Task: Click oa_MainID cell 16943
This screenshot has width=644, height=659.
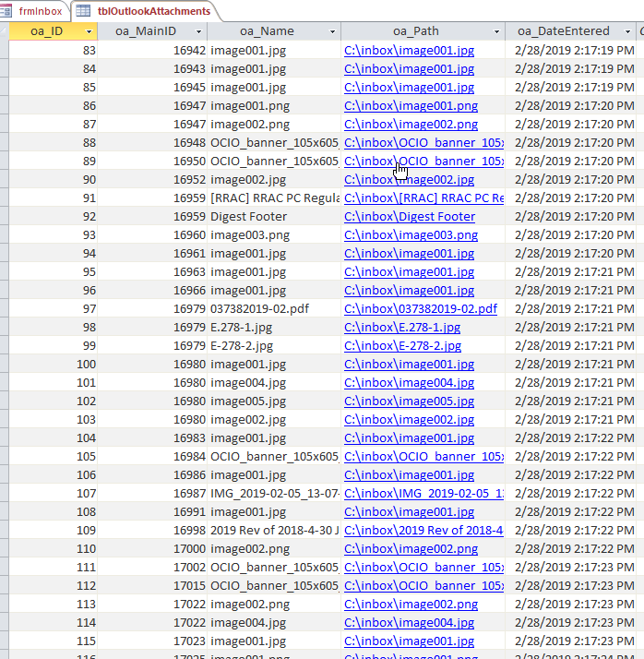Action: point(152,69)
